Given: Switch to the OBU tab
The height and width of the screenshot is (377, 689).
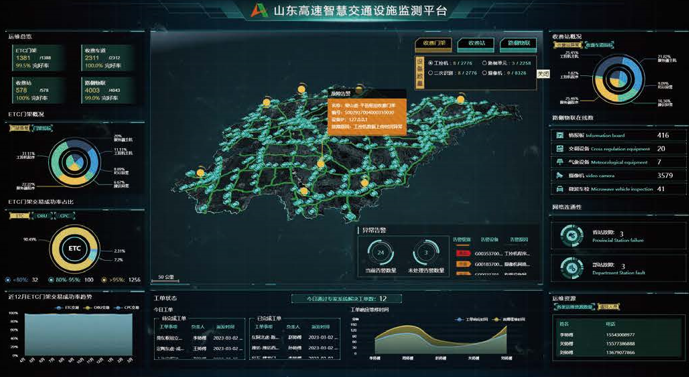Looking at the screenshot, I should [42, 216].
